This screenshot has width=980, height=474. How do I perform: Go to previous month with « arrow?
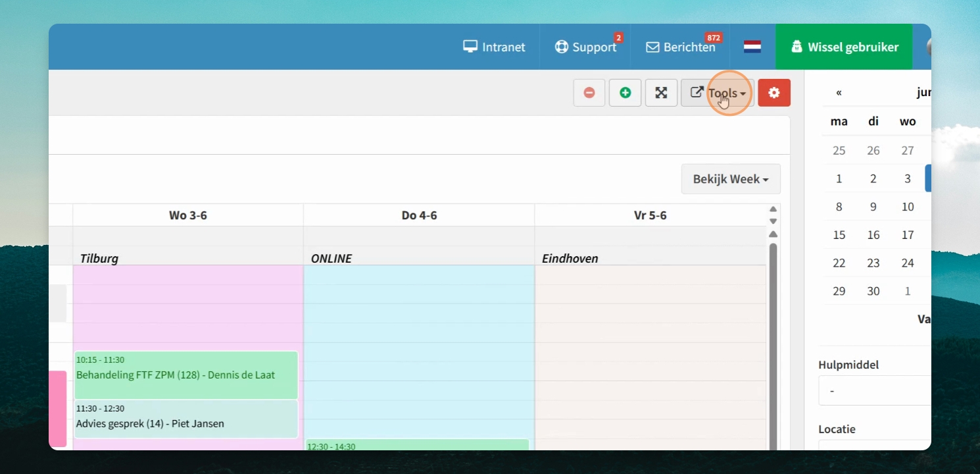click(839, 93)
